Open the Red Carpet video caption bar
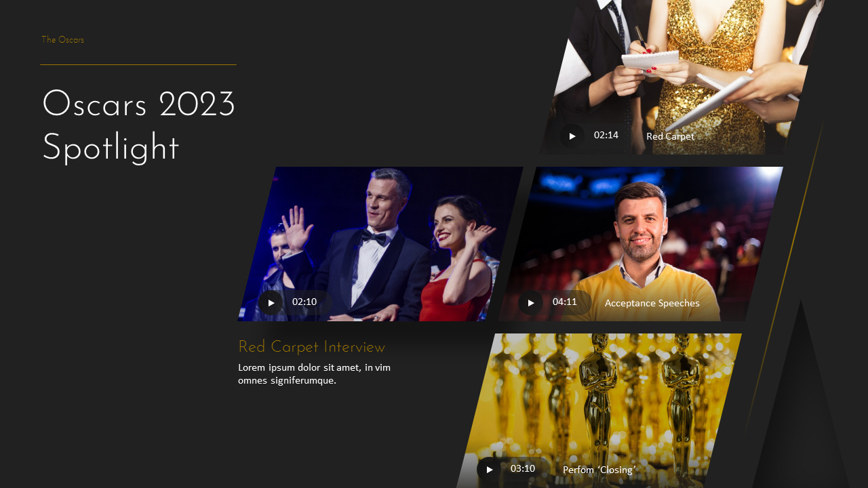The width and height of the screenshot is (868, 488). 670,136
